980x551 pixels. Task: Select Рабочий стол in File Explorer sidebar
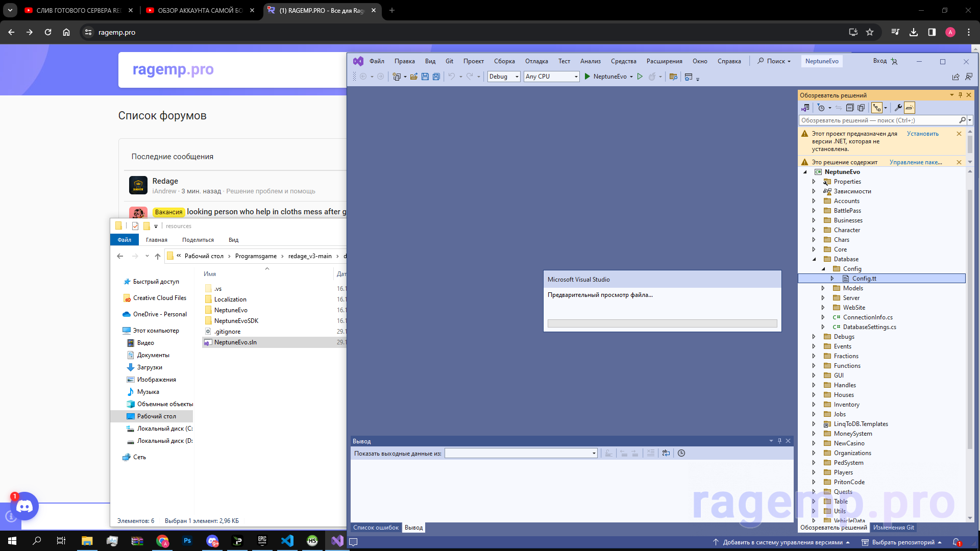[x=156, y=416]
